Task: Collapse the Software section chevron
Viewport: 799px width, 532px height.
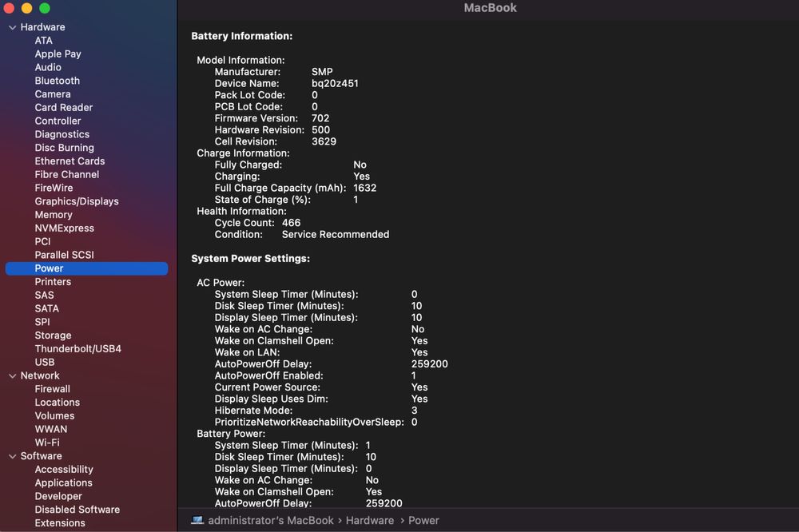Action: [12, 457]
